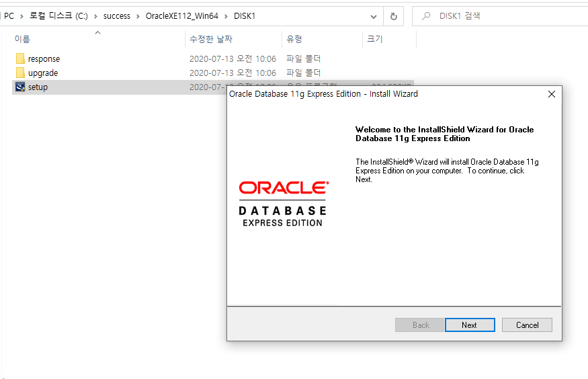The height and width of the screenshot is (379, 588).
Task: Navigate to OracleXE112_Win64 in breadcrumb
Action: 182,16
